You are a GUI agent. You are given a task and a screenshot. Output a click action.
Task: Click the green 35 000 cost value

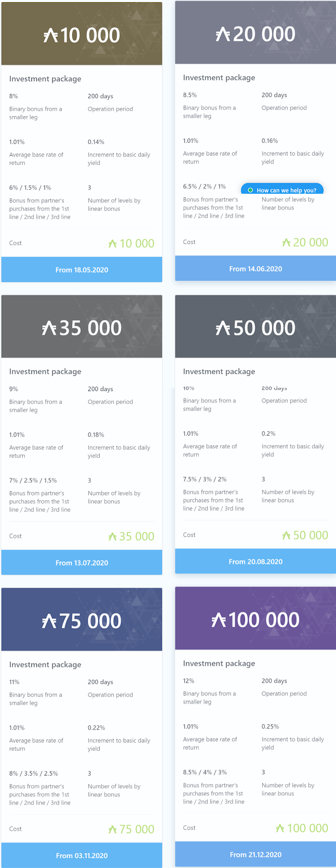coord(137,537)
